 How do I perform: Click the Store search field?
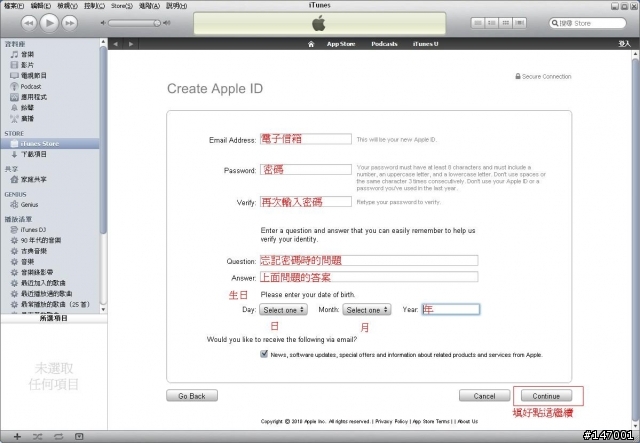[x=587, y=23]
